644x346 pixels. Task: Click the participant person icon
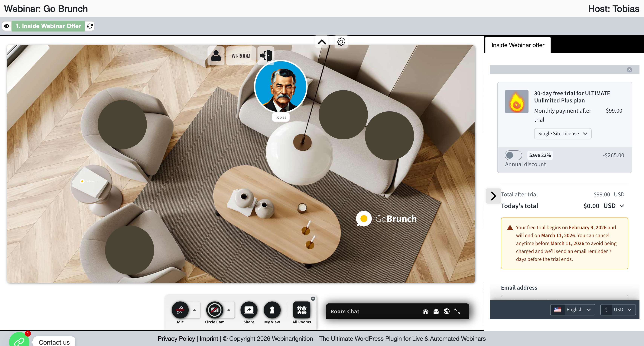216,56
